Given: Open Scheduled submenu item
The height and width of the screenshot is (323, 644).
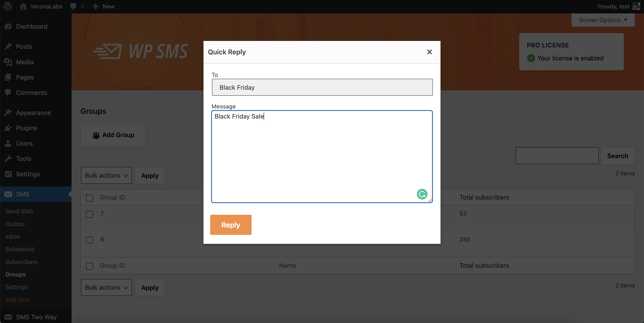Looking at the screenshot, I should (x=20, y=249).
